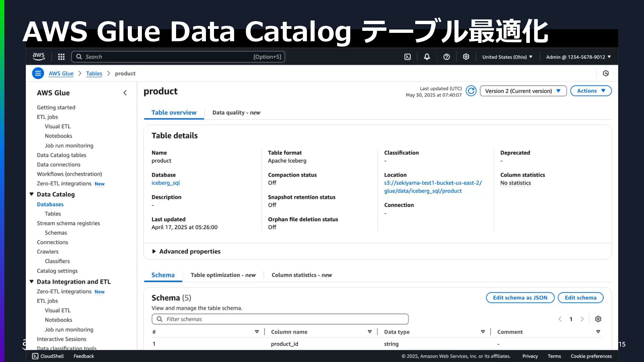
Task: Open the notifications bell
Action: click(x=427, y=57)
